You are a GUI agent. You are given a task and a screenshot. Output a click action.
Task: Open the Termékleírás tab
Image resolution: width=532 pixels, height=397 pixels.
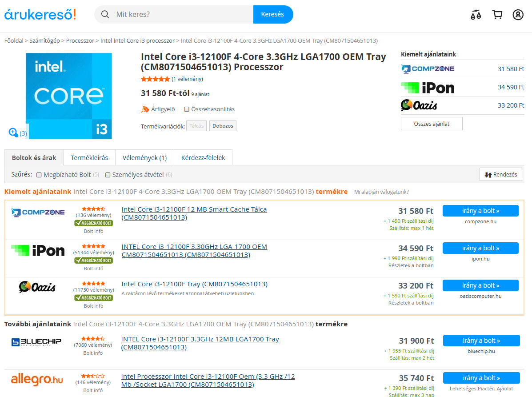tap(89, 158)
